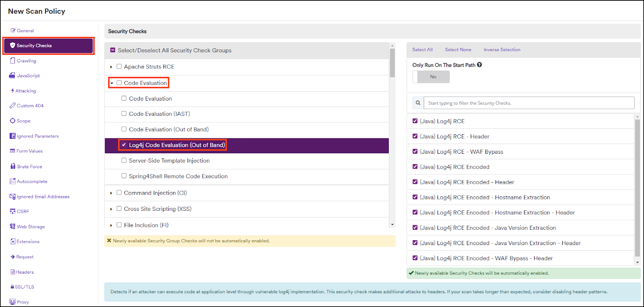Click the security checks filter input
The width and height of the screenshot is (644, 307).
tap(529, 103)
